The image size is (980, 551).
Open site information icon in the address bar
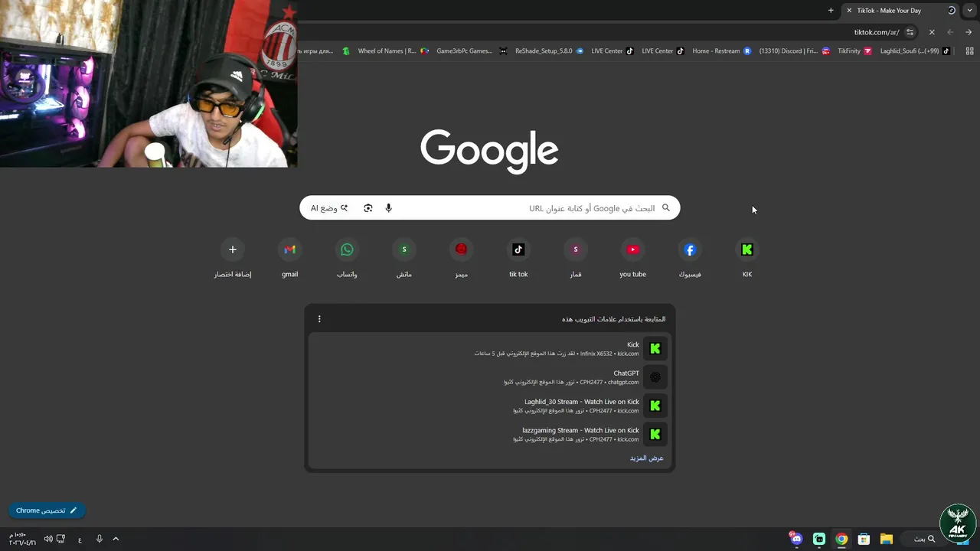(910, 32)
